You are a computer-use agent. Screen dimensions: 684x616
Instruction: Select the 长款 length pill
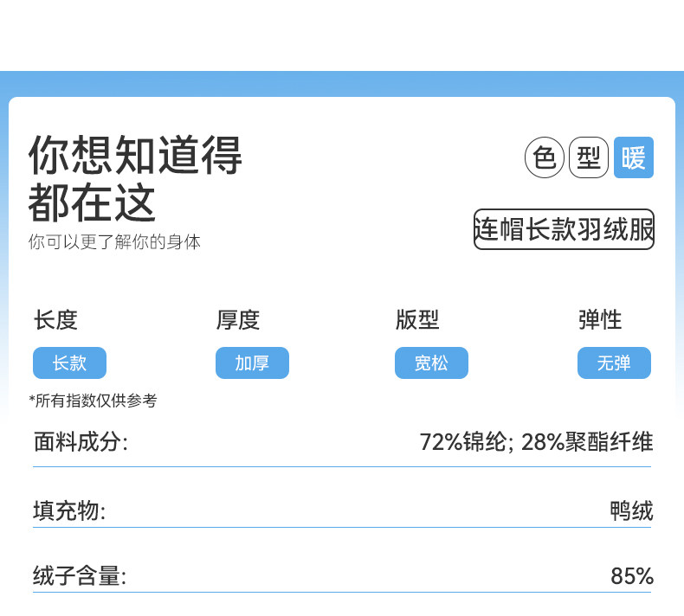[69, 363]
